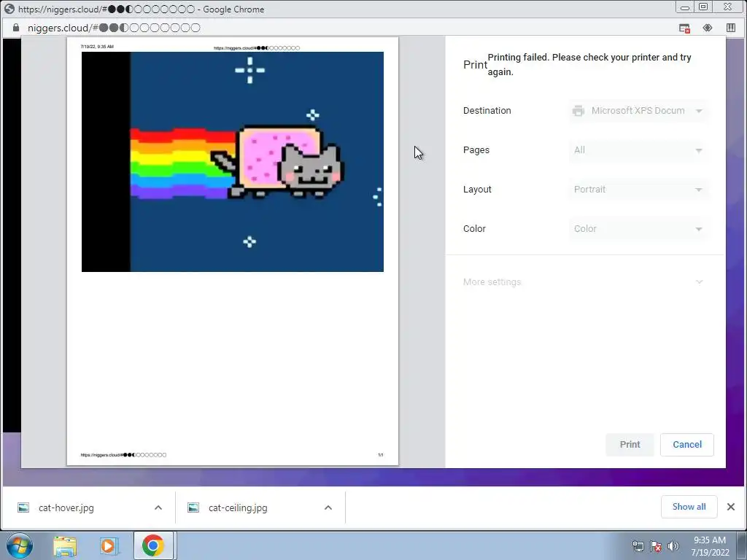Screen dimensions: 747x560
Task: Click the "Printing failed" error message
Action: [x=589, y=64]
